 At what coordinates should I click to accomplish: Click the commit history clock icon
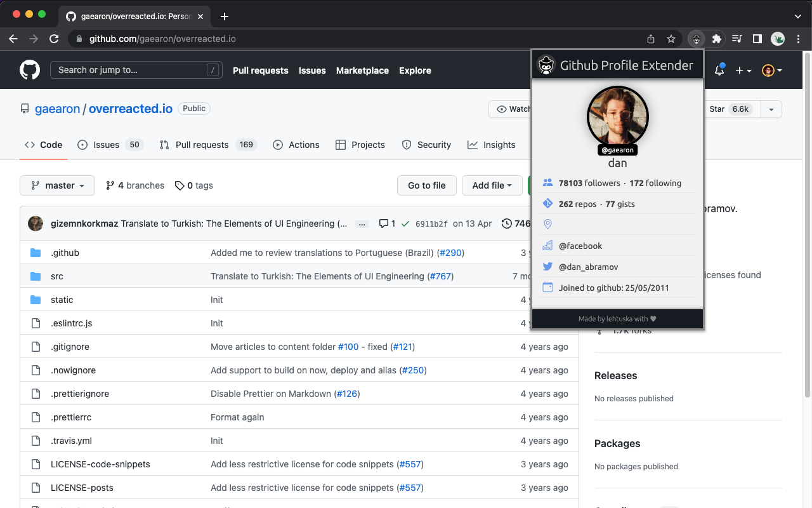tap(507, 224)
